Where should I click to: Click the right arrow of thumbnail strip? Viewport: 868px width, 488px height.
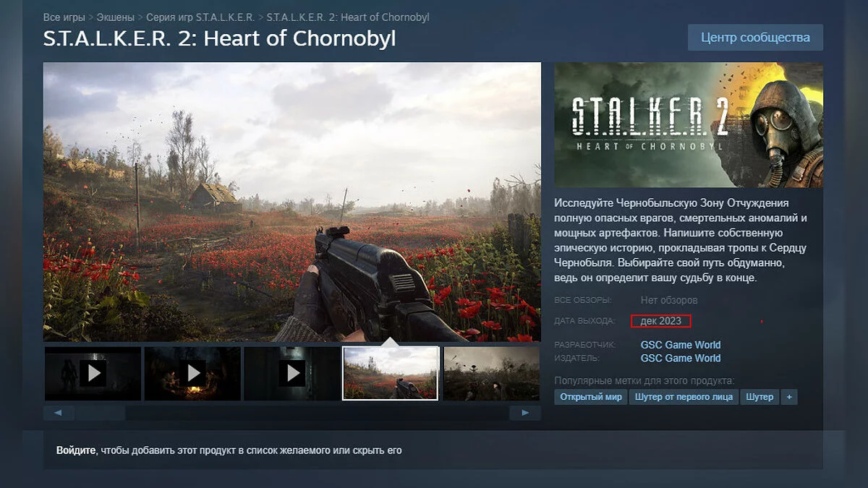click(x=525, y=413)
